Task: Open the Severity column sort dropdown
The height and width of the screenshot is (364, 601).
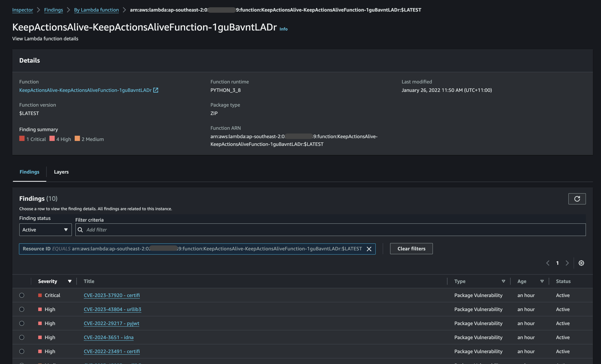Action: click(70, 281)
